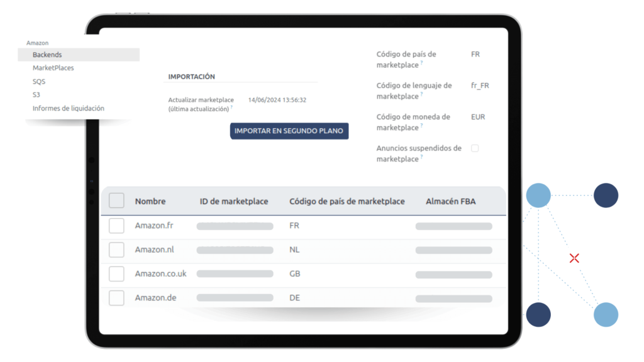644x362 pixels.
Task: Select the SQS menu item
Action: coord(39,82)
